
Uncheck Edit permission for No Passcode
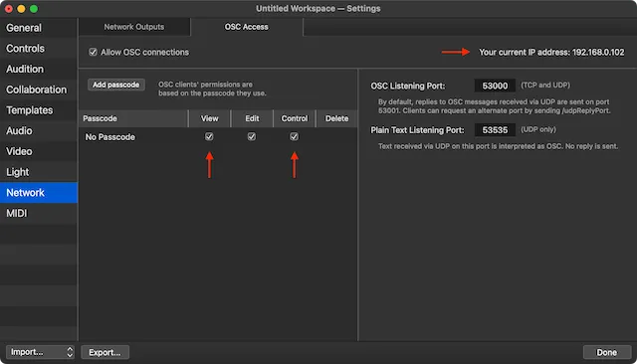point(252,137)
